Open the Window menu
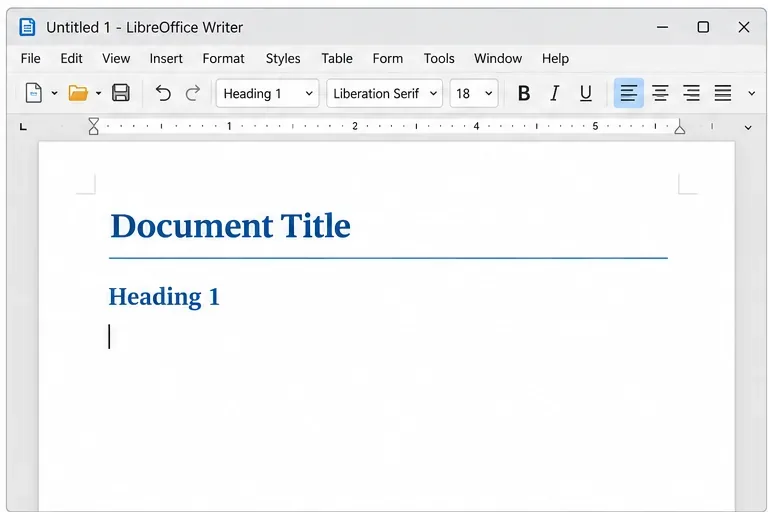This screenshot has width=768, height=512. [x=498, y=58]
